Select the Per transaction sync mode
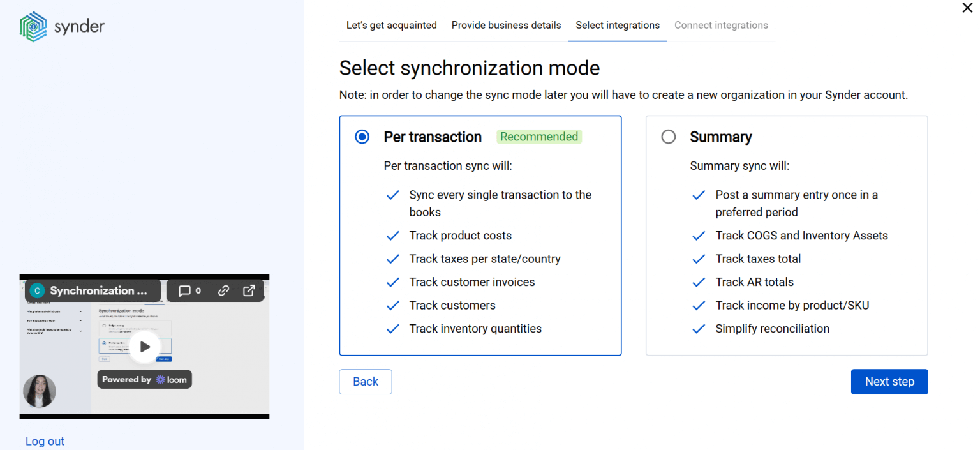 pos(362,136)
